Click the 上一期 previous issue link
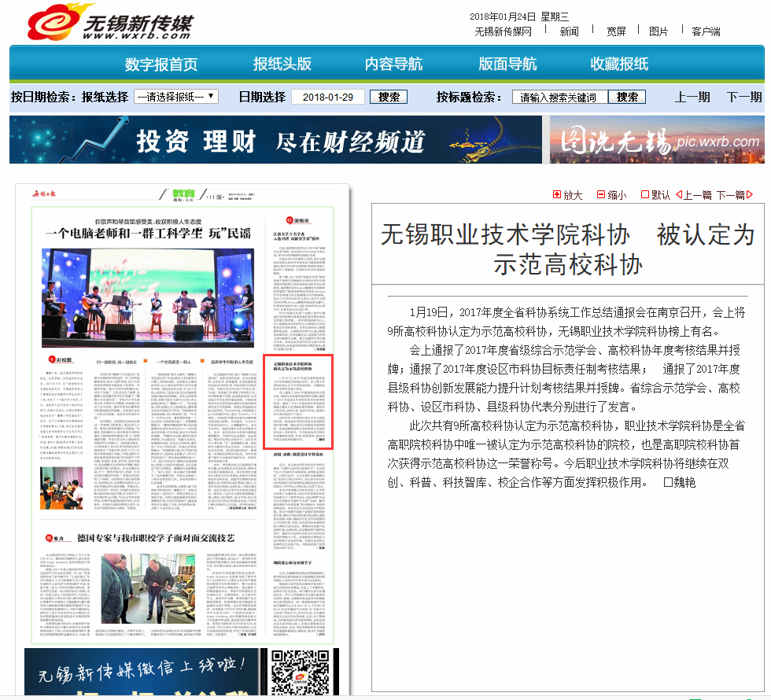Screen dimensions: 771x700 tap(692, 97)
